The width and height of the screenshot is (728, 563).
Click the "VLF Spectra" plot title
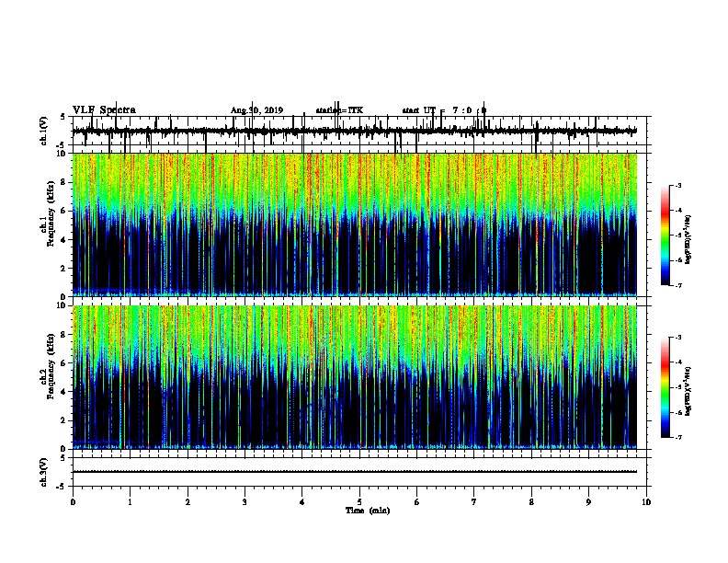click(104, 110)
